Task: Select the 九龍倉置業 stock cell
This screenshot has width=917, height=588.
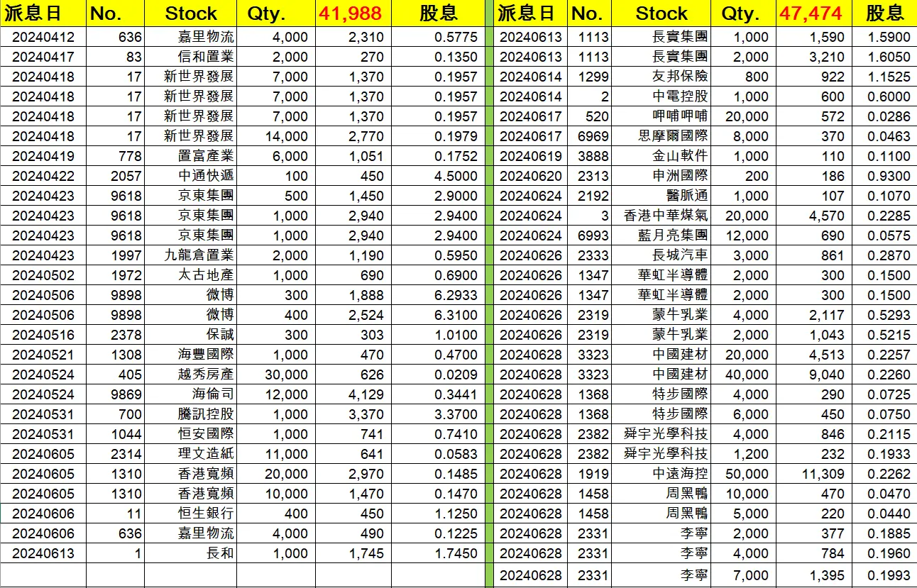Action: coord(191,255)
